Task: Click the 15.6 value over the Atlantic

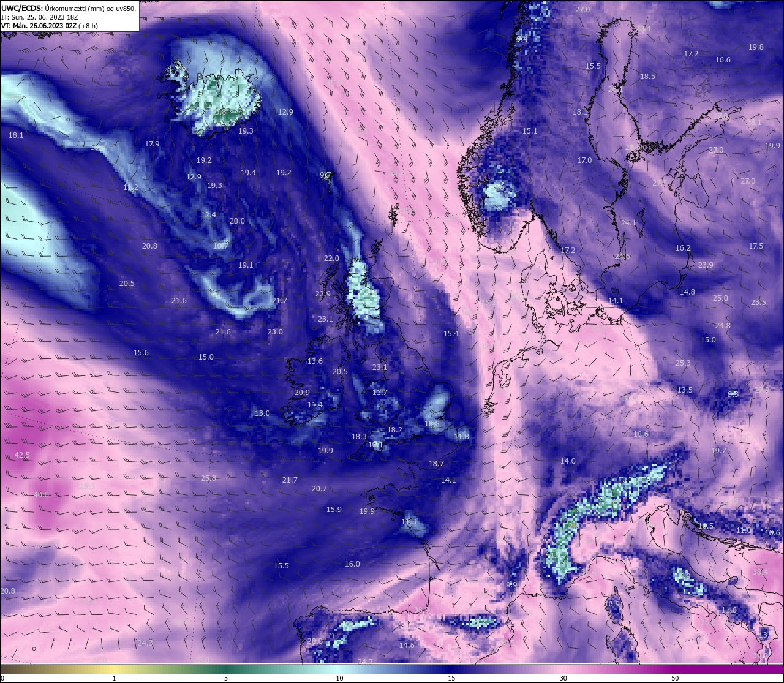Action: tap(141, 353)
